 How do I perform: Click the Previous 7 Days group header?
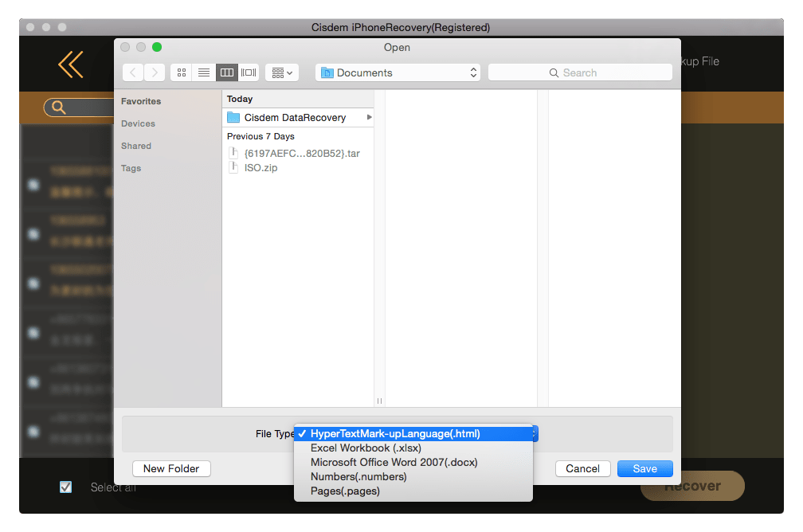[298, 136]
